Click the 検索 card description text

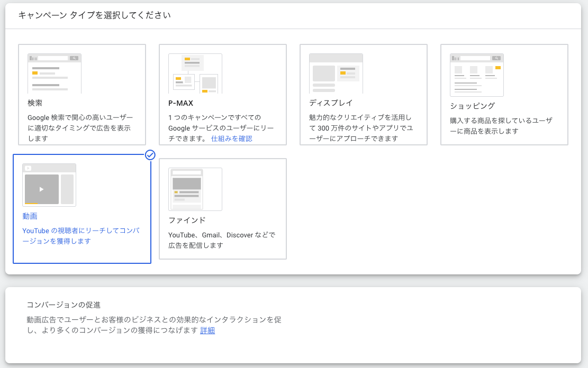pos(80,128)
